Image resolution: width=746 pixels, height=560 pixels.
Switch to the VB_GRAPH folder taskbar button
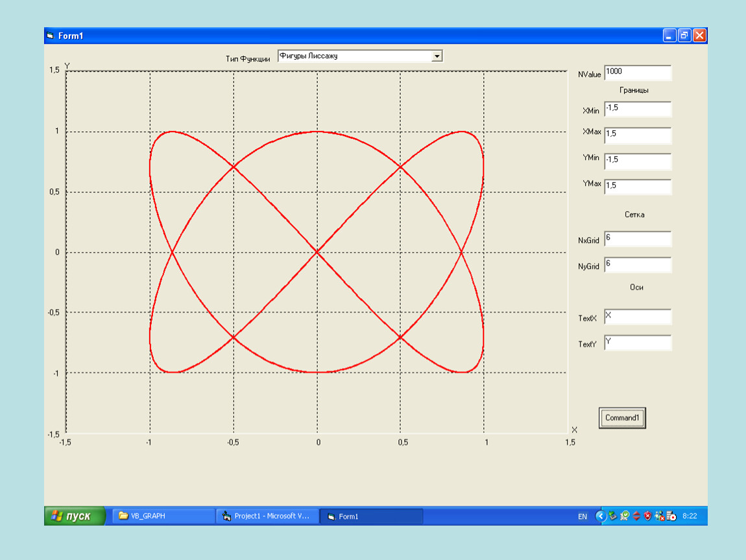(x=163, y=517)
